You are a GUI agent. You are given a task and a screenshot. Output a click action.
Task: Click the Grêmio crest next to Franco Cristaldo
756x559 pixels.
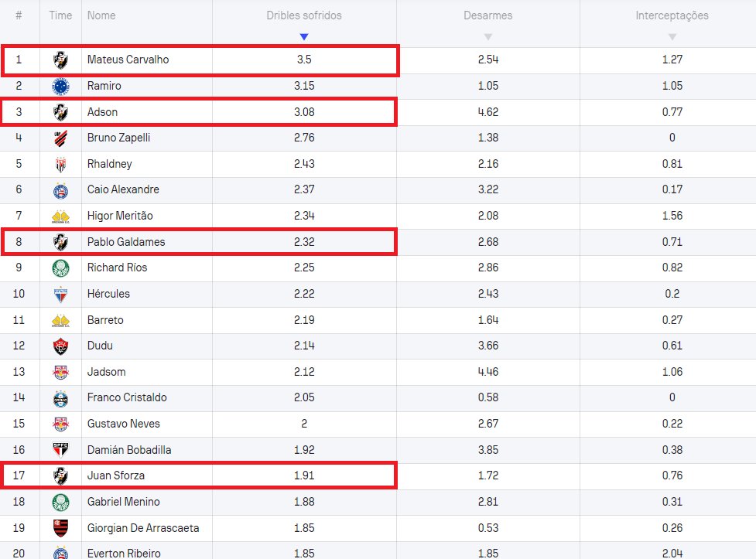point(60,397)
